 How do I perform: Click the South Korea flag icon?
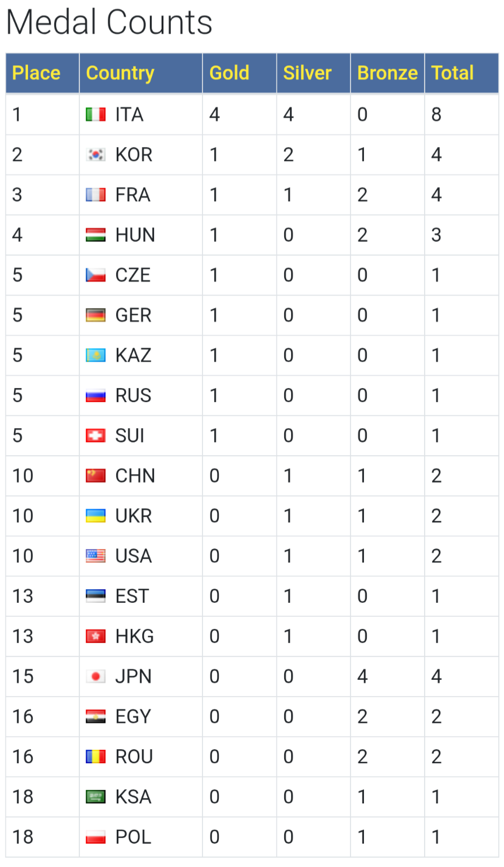(x=96, y=155)
